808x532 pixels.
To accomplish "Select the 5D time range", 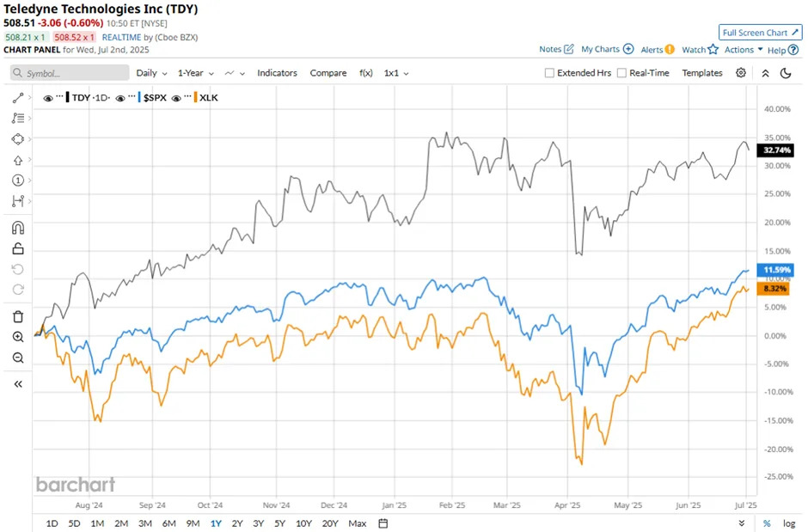I will 74,523.
